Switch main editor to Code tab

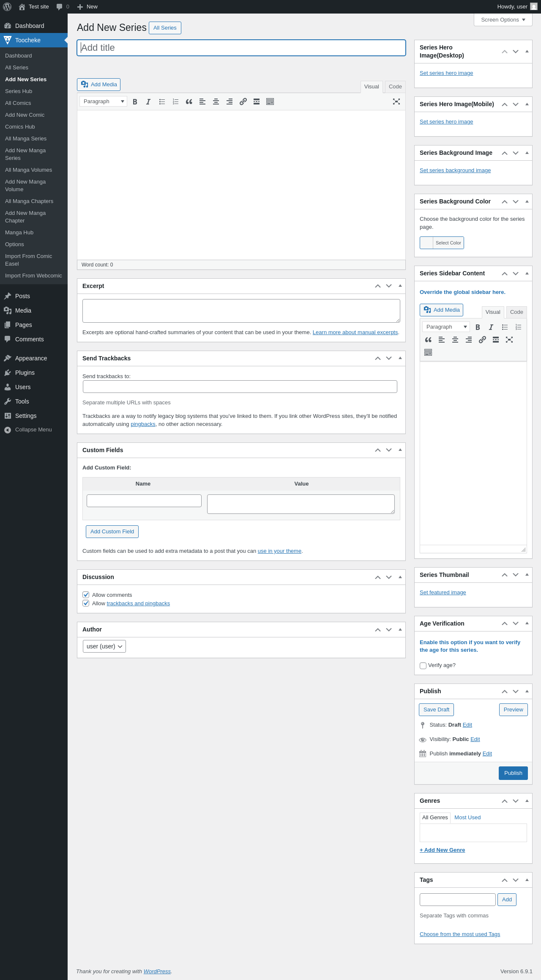pyautogui.click(x=395, y=87)
